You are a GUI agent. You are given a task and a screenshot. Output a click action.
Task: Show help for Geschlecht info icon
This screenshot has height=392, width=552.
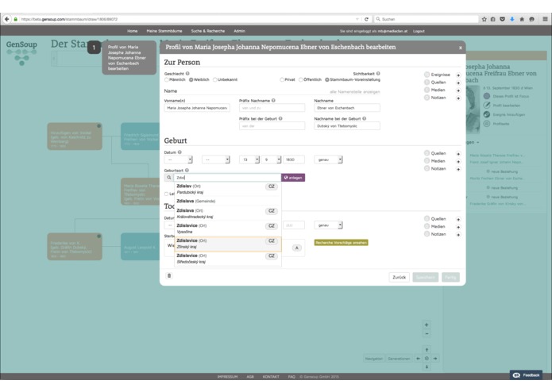[187, 74]
